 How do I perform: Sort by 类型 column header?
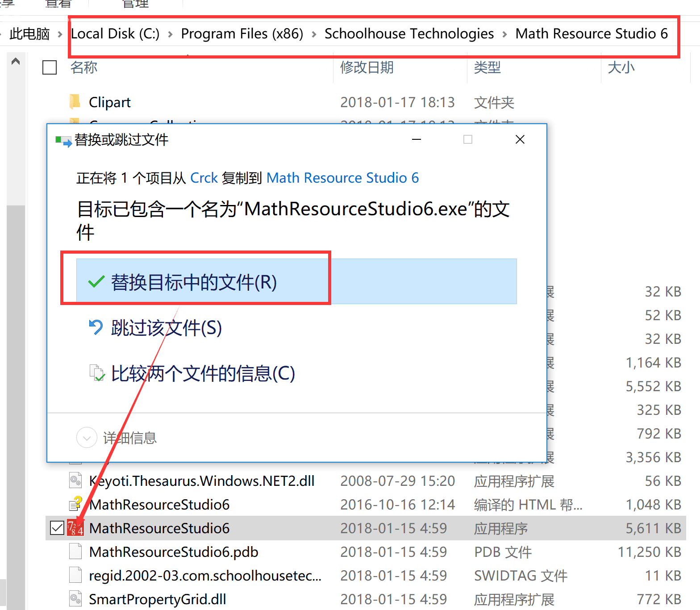pos(487,67)
